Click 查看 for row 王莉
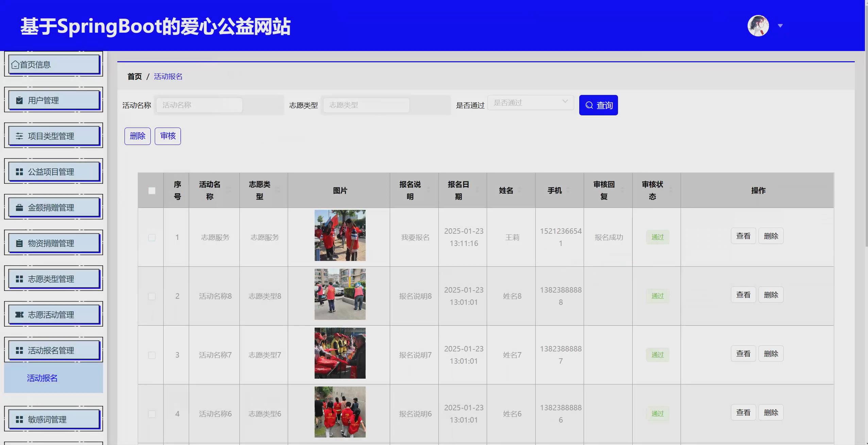Screen dimensions: 868x445 [743, 236]
